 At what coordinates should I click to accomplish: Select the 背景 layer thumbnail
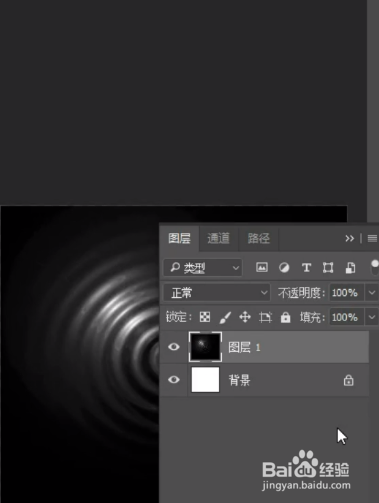tap(205, 380)
